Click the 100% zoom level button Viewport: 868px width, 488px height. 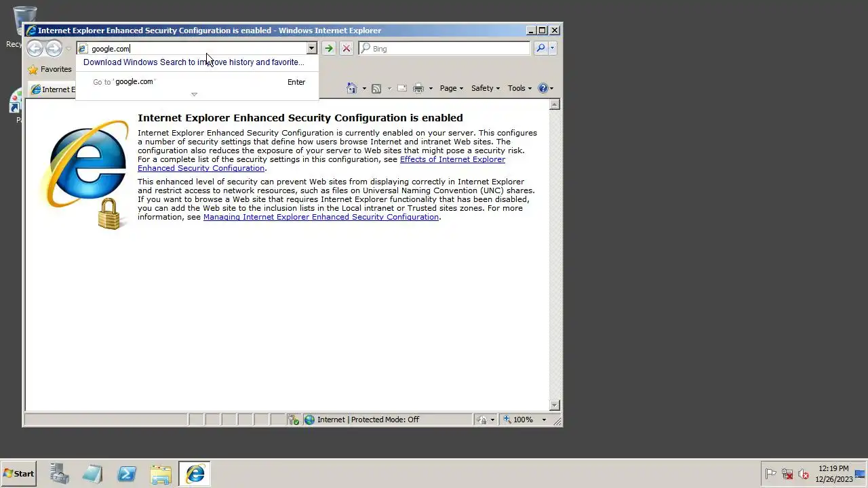pos(518,420)
